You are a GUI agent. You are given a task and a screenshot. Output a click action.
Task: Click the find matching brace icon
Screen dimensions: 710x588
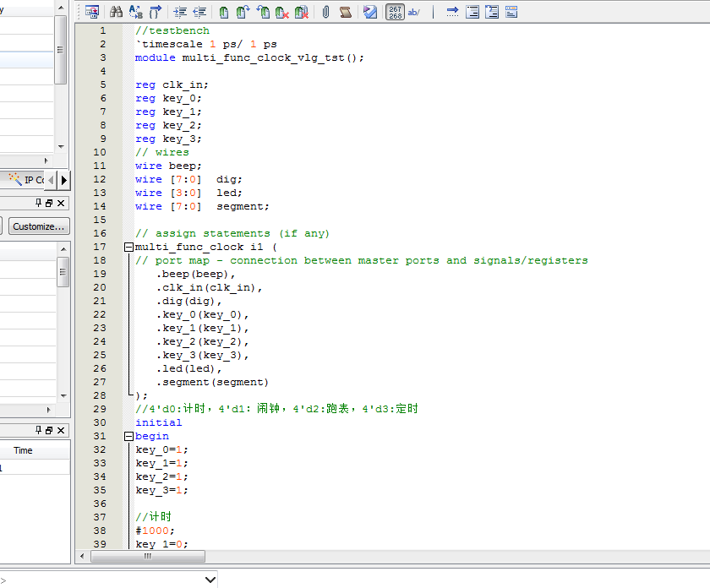(155, 12)
